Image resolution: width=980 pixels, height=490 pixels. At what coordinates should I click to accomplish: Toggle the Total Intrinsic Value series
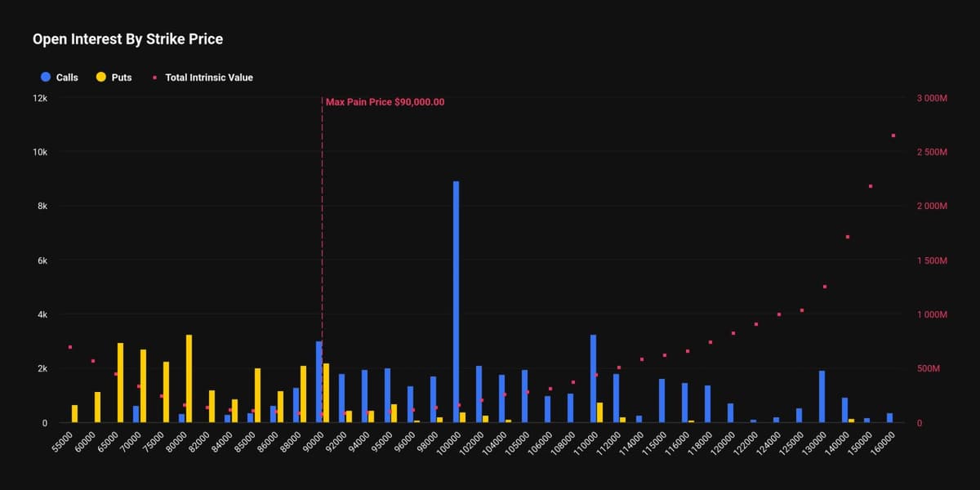202,77
